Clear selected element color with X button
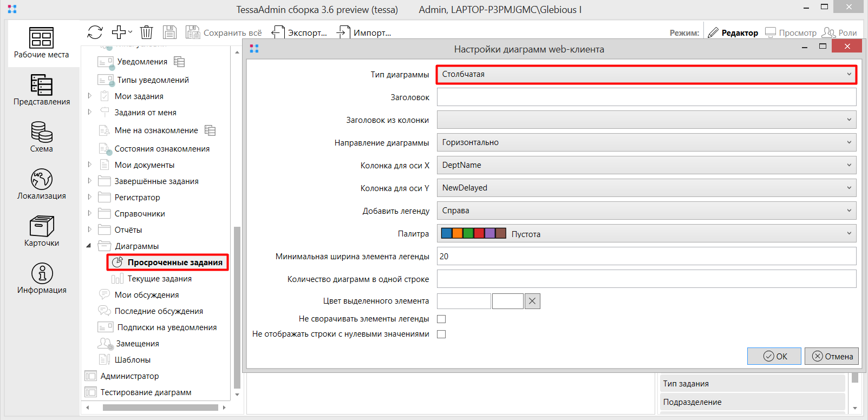Viewport: 868px width, 420px height. click(x=532, y=301)
